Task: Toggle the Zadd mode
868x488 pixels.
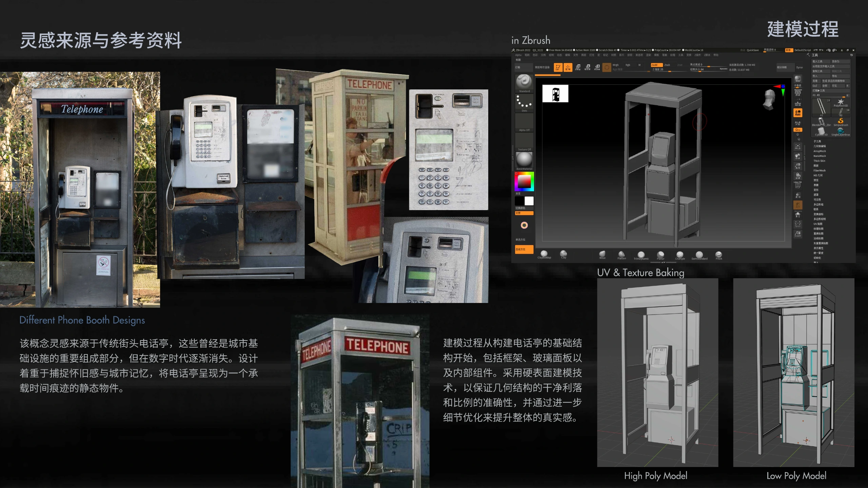Action: tap(657, 65)
